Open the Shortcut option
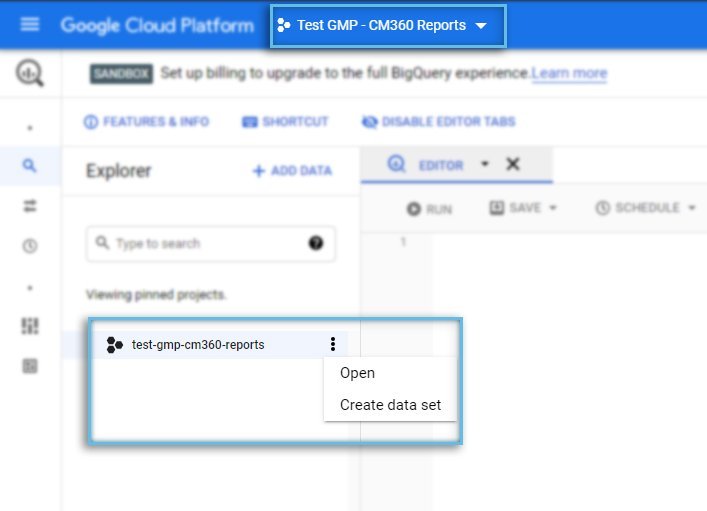The height and width of the screenshot is (511, 707). 285,121
